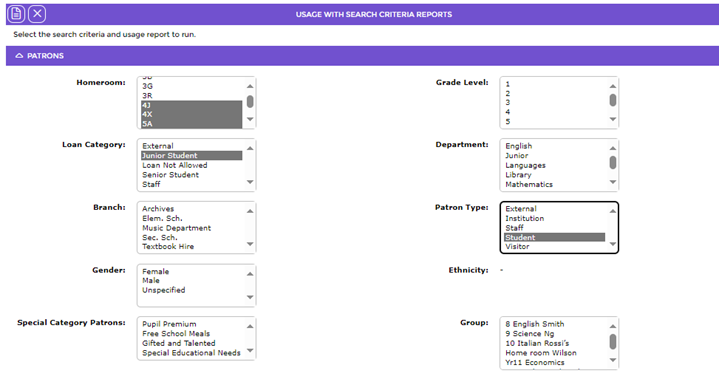The height and width of the screenshot is (379, 719).
Task: Select Junior Student loan category
Action: tap(192, 155)
